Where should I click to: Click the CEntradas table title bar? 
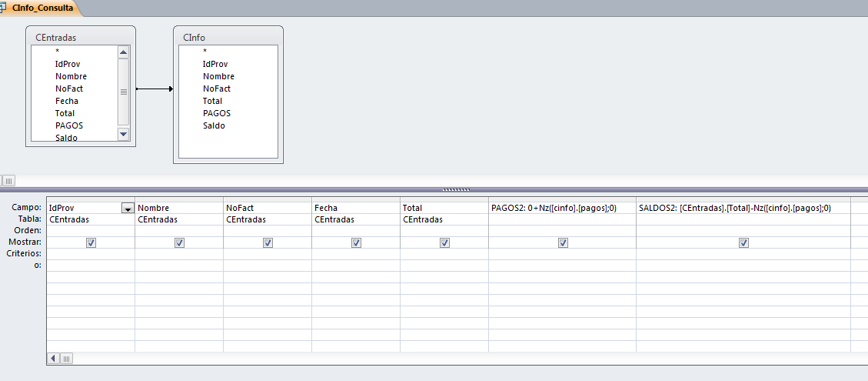pyautogui.click(x=80, y=38)
